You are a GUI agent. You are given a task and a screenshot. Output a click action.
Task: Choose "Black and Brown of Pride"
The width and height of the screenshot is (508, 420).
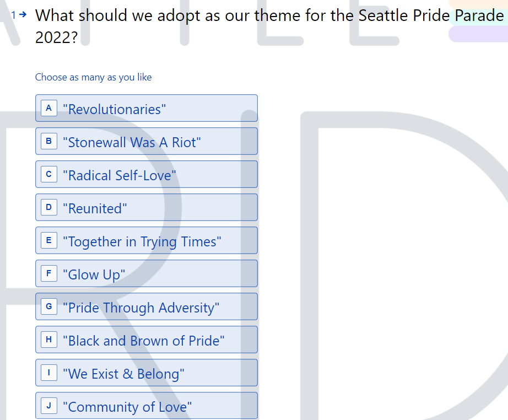click(147, 340)
